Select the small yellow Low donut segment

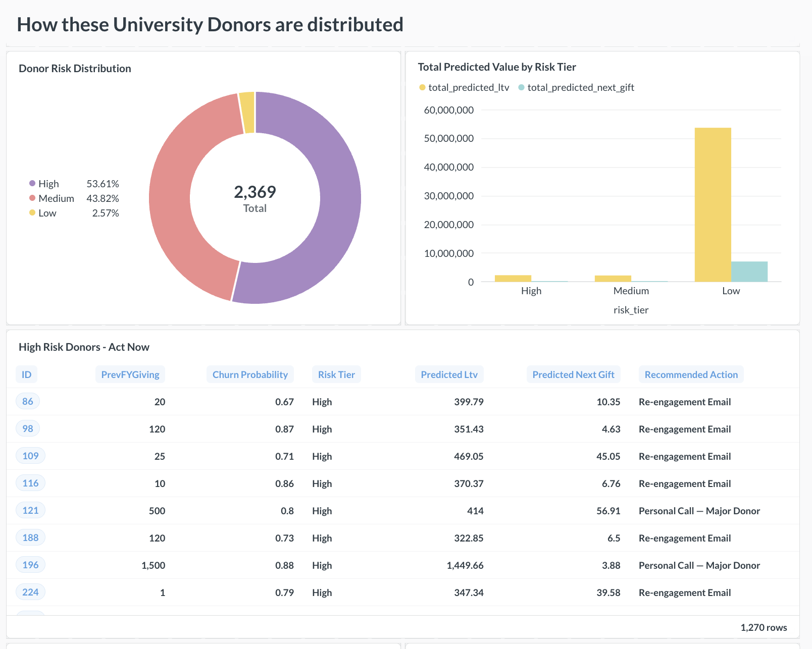247,112
